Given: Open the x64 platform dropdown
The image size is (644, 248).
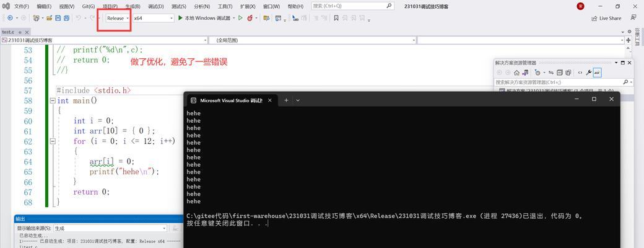Looking at the screenshot, I should click(x=154, y=18).
